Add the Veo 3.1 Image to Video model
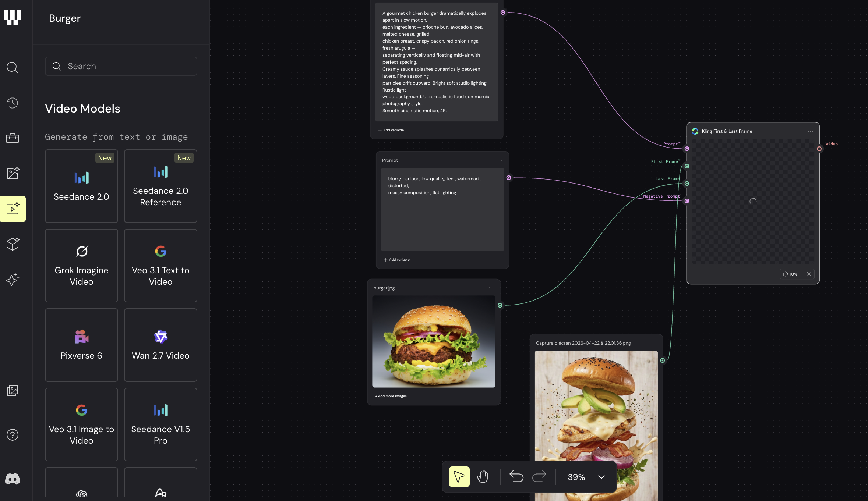This screenshot has height=501, width=868. (x=81, y=424)
